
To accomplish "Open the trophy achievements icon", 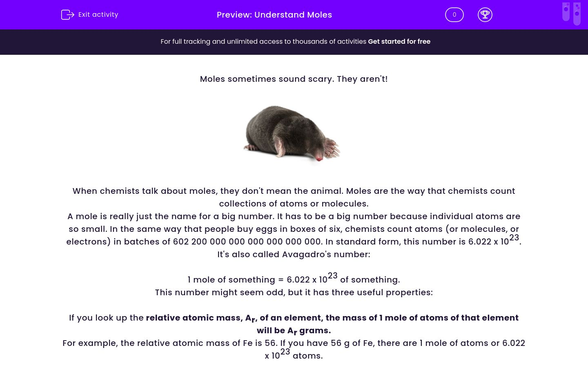I will pos(485,15).
